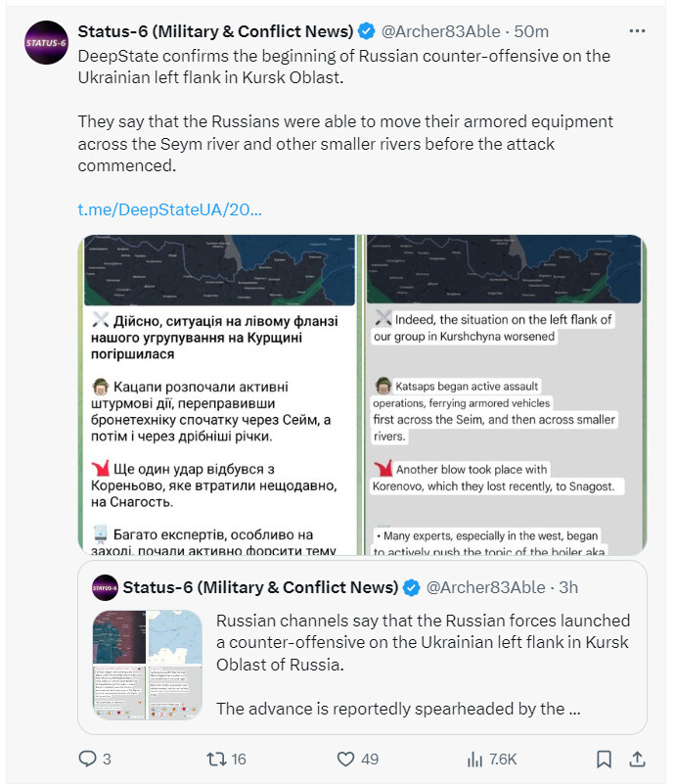
Task: Open the quoted tweet's map thumbnail
Action: (x=148, y=665)
